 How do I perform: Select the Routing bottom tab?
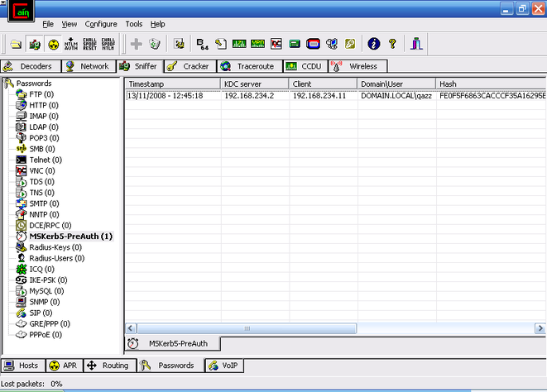point(109,366)
